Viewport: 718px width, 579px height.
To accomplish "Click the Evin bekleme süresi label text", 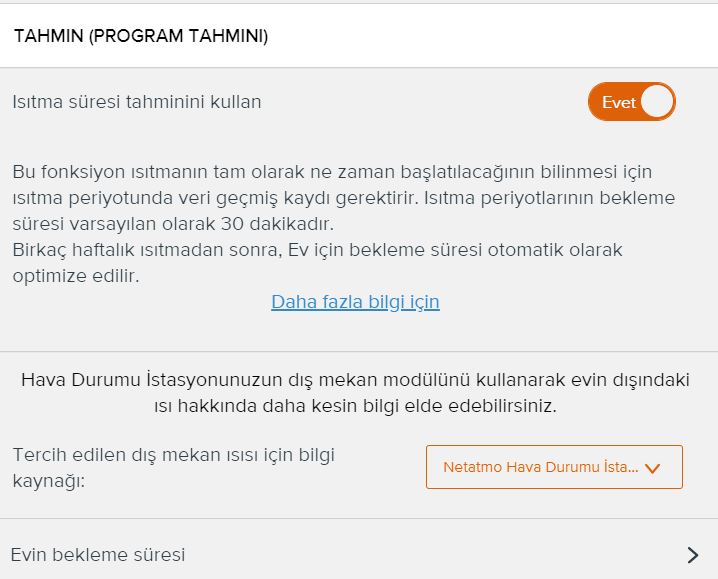I will pyautogui.click(x=98, y=555).
